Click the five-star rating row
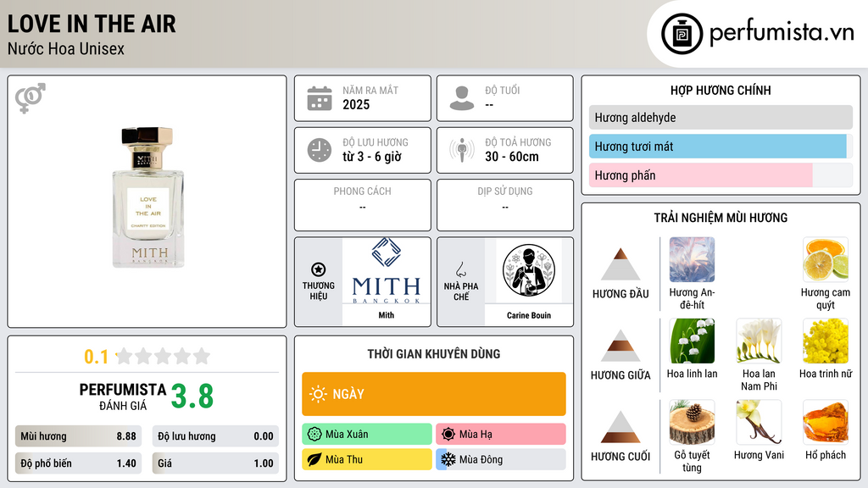The image size is (868, 488). click(x=163, y=356)
